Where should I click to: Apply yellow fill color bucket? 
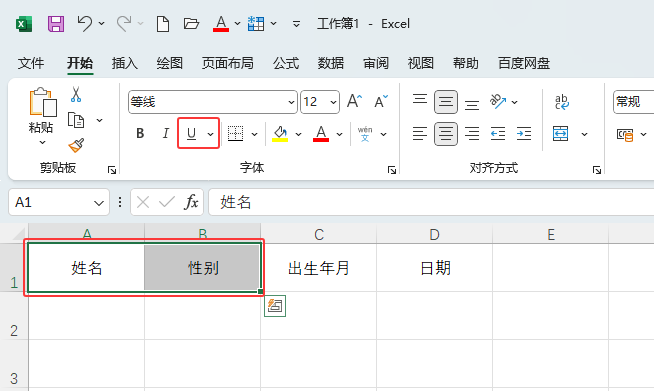point(280,134)
